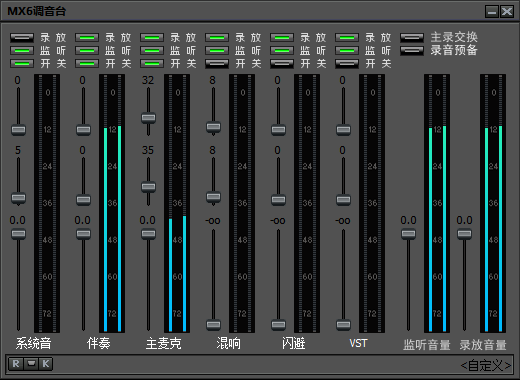This screenshot has height=380, width=520.
Task: Toggle 监听 switch on 主麦克 channel
Action: click(152, 51)
